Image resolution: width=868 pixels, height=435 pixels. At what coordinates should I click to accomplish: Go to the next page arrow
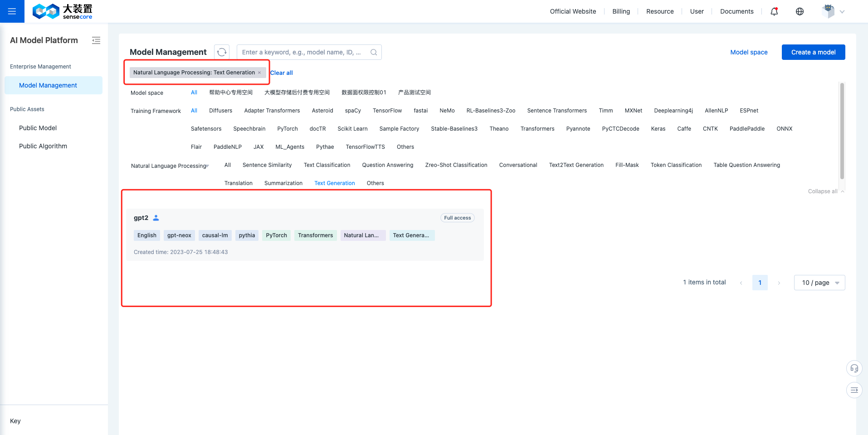[x=779, y=283]
